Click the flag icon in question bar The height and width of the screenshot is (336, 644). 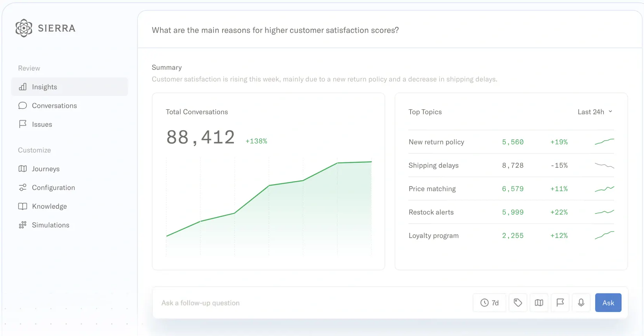(x=560, y=303)
